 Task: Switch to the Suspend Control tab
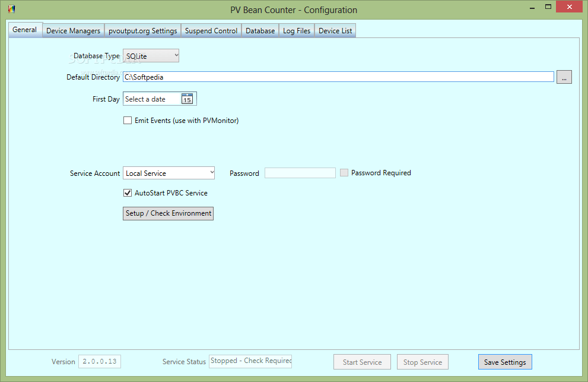(211, 30)
